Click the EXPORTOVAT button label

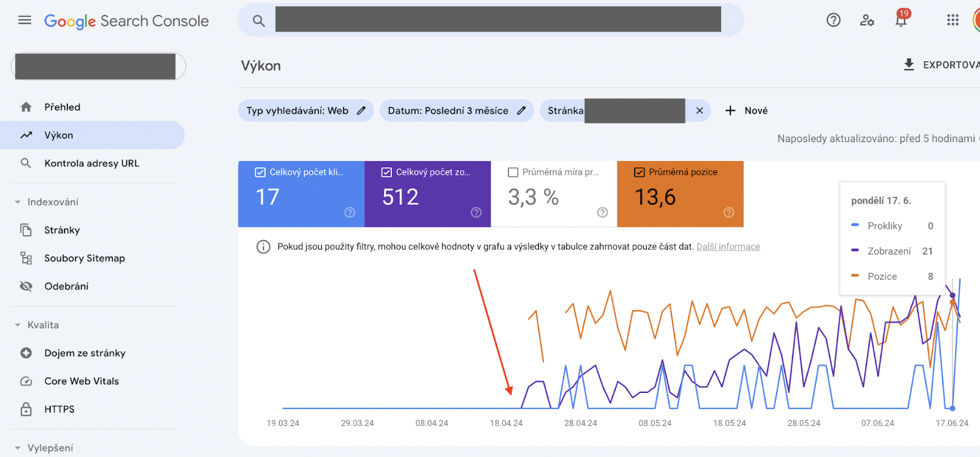coord(951,65)
